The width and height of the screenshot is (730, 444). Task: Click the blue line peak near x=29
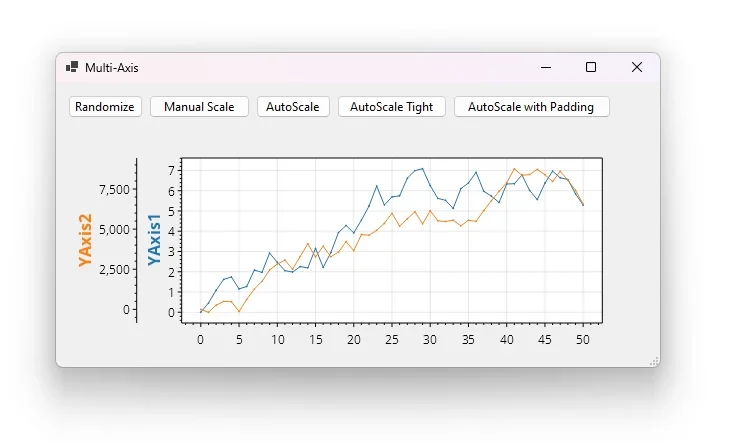coord(422,168)
